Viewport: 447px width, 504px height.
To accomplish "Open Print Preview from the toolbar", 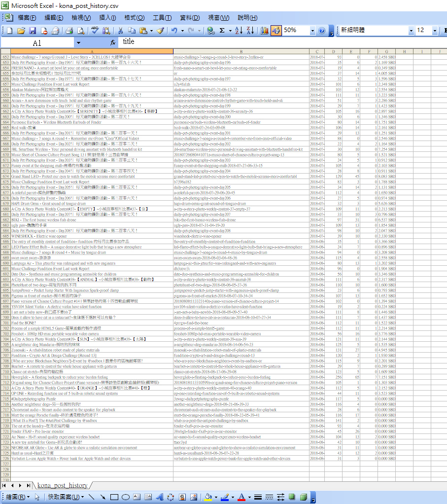I will [x=81, y=31].
